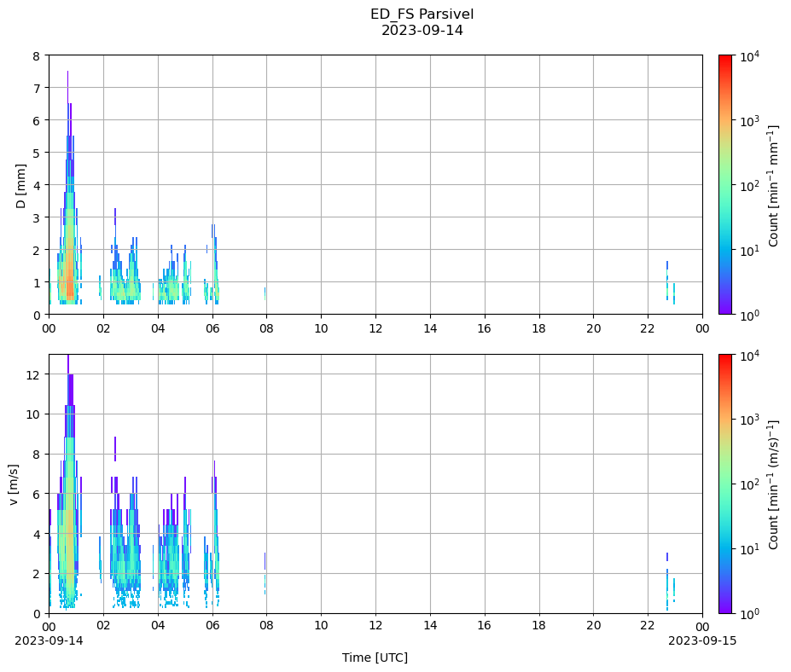Select the "Count [min⁻¹ mm⁻¹]" colorbar label
791x672 pixels.
pos(773,186)
